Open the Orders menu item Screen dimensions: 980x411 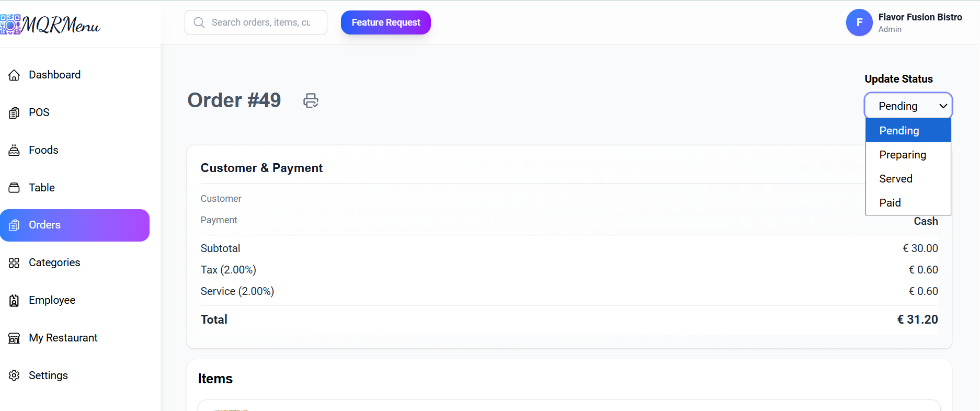(x=75, y=225)
